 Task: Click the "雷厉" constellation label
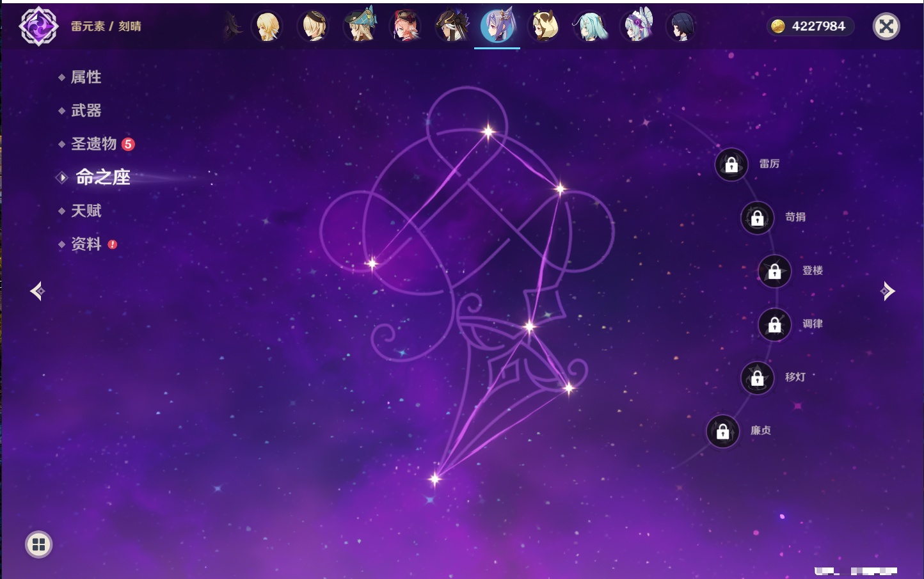pyautogui.click(x=769, y=164)
